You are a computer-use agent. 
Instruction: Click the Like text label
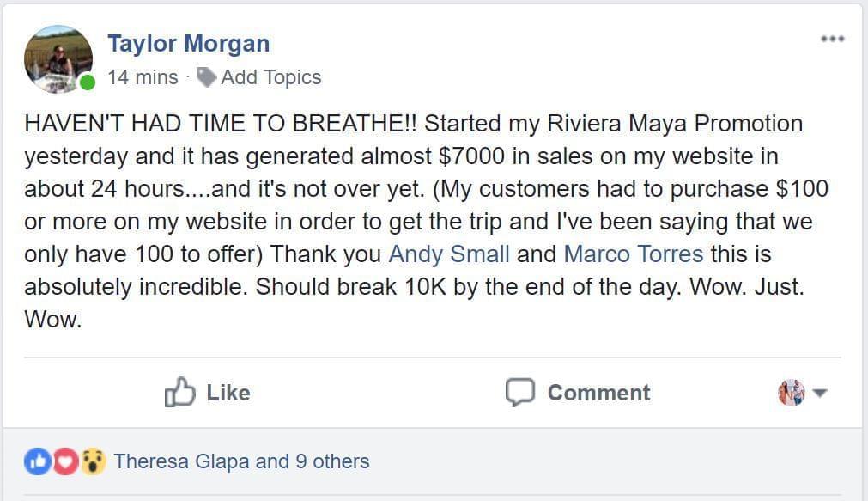228,393
